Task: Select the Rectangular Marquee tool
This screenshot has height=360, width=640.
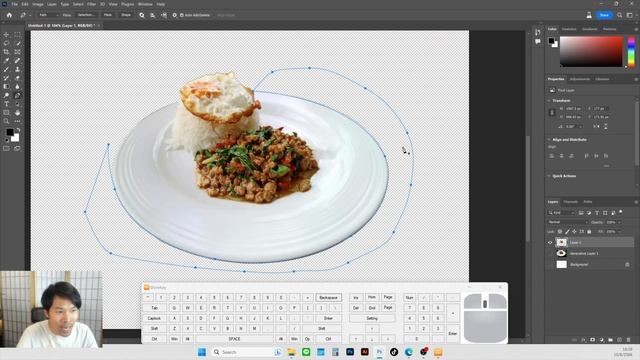Action: tap(18, 35)
